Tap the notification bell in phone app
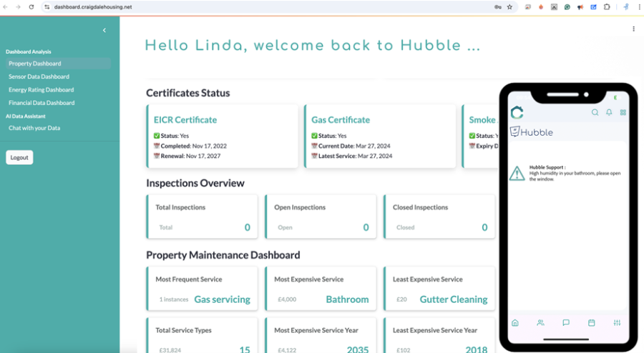Image resolution: width=644 pixels, height=353 pixels. point(609,112)
